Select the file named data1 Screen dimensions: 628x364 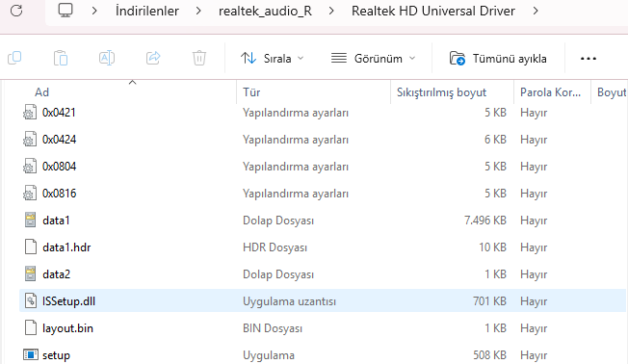[x=56, y=221]
